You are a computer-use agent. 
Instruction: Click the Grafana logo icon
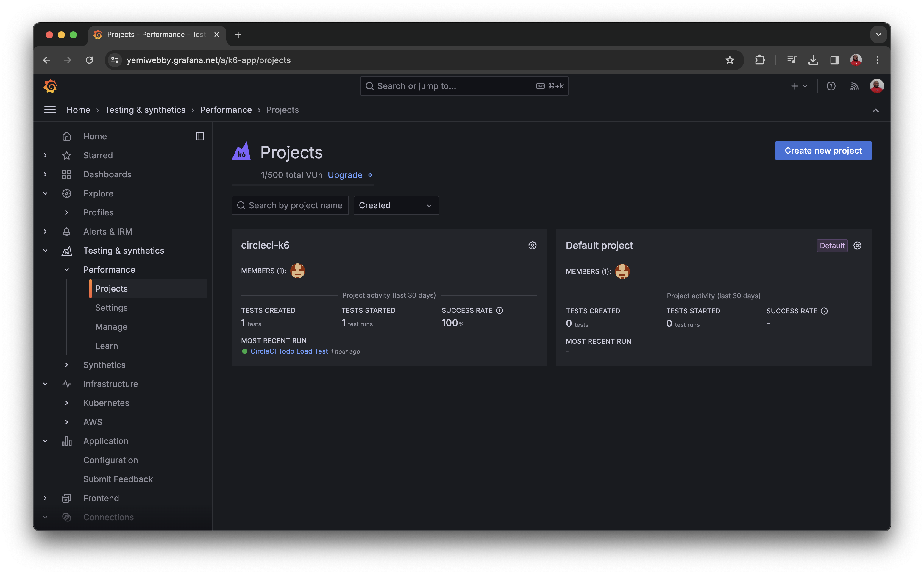(50, 86)
